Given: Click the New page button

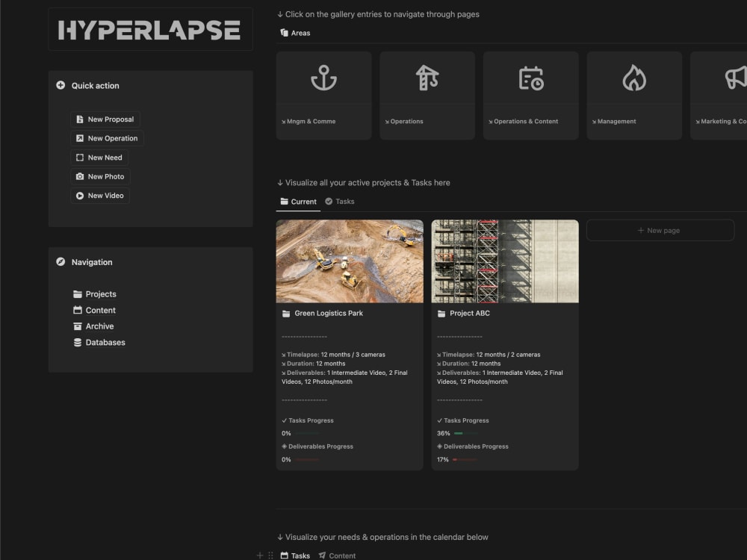Looking at the screenshot, I should (660, 230).
